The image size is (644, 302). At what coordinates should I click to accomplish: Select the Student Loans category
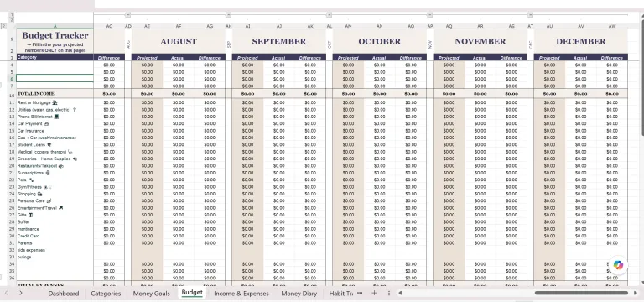coord(55,144)
